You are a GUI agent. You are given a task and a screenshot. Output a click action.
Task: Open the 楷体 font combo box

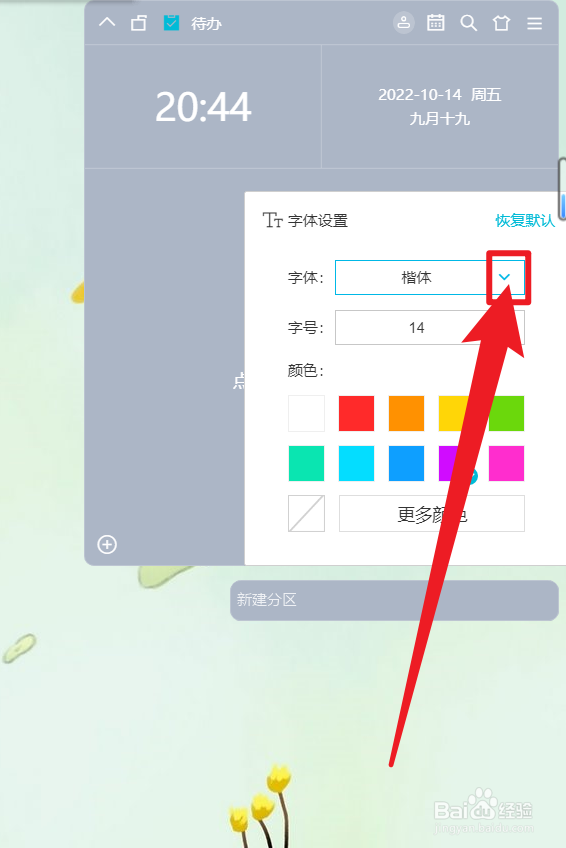(430, 277)
